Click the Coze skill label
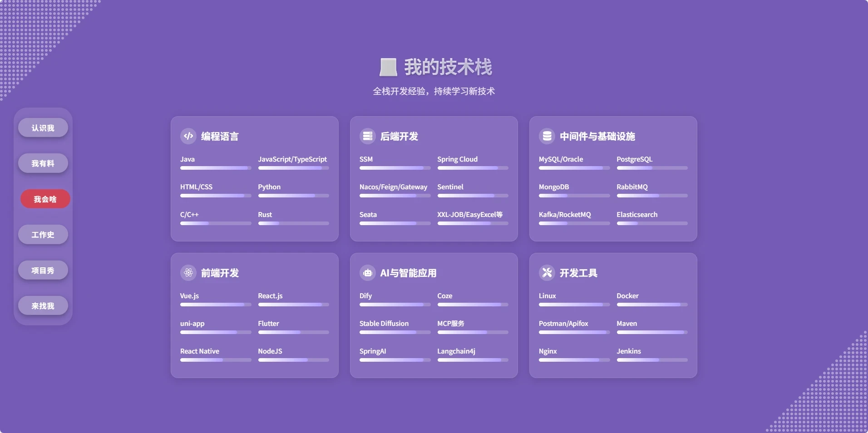Viewport: 868px width, 433px height. [x=445, y=296]
